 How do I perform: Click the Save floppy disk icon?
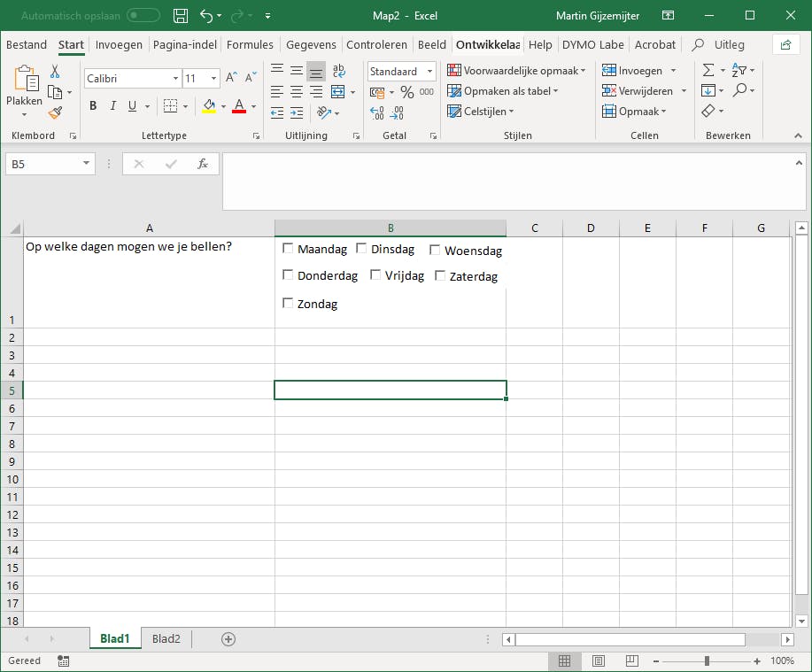tap(181, 16)
